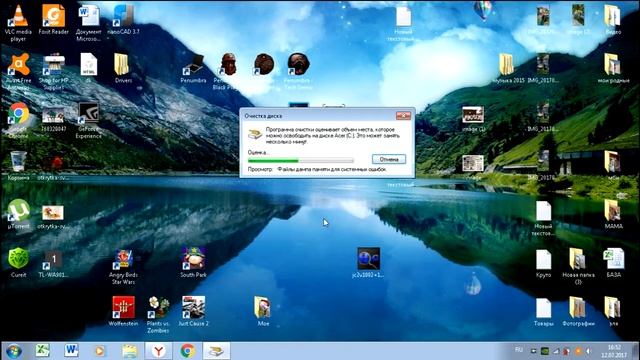Open Word from the taskbar

(x=71, y=351)
